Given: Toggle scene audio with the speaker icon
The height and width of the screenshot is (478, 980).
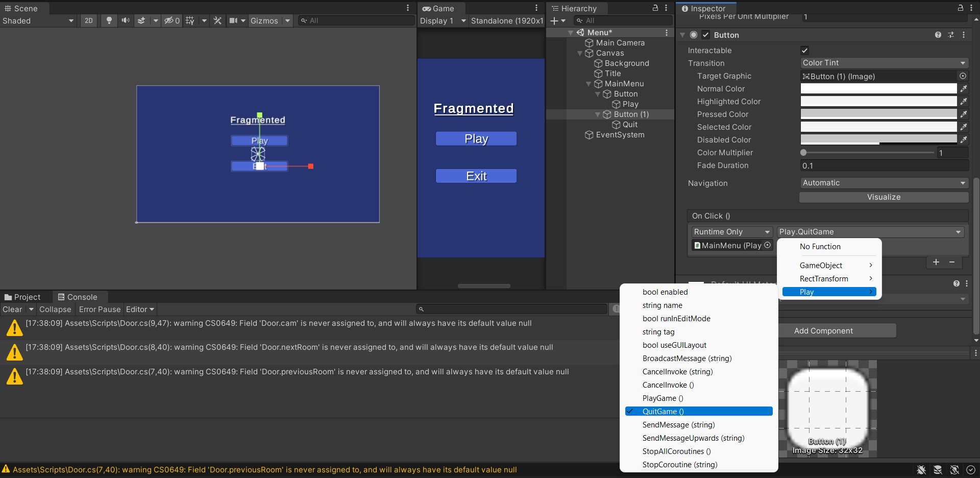Looking at the screenshot, I should [125, 20].
